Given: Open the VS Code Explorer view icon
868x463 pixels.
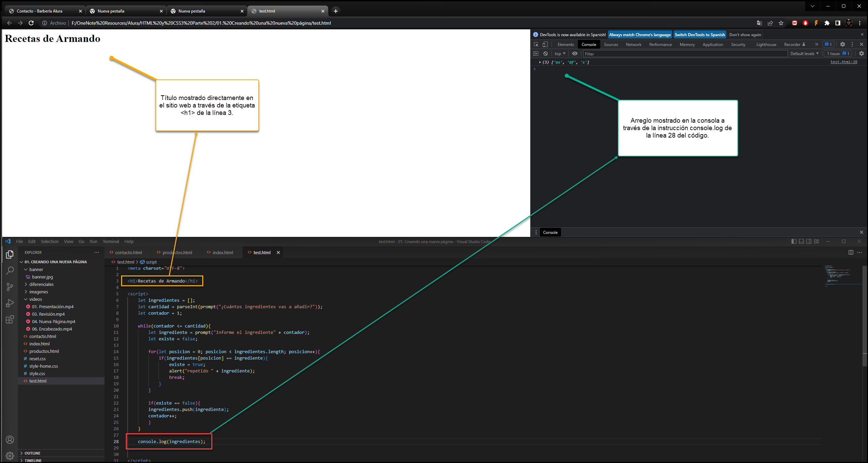Looking at the screenshot, I should [x=10, y=254].
